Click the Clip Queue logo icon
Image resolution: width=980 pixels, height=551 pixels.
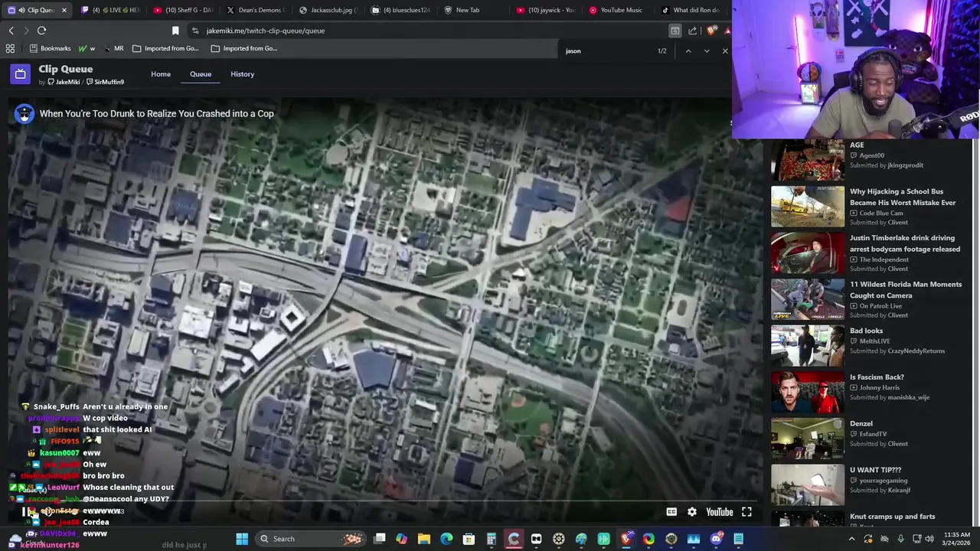tap(21, 74)
